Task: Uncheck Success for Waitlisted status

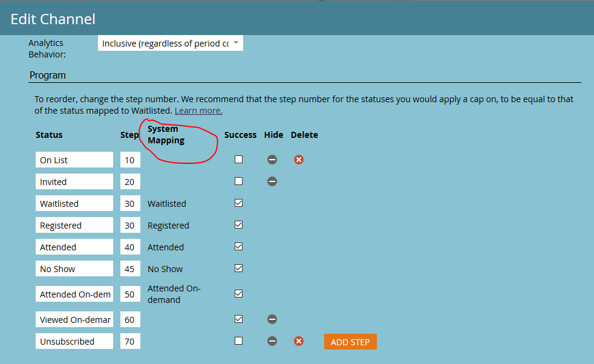Action: click(x=239, y=203)
